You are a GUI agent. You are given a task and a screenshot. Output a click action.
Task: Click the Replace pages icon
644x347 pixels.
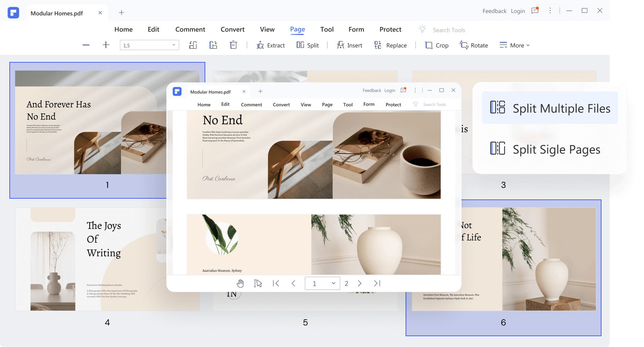[x=377, y=45]
